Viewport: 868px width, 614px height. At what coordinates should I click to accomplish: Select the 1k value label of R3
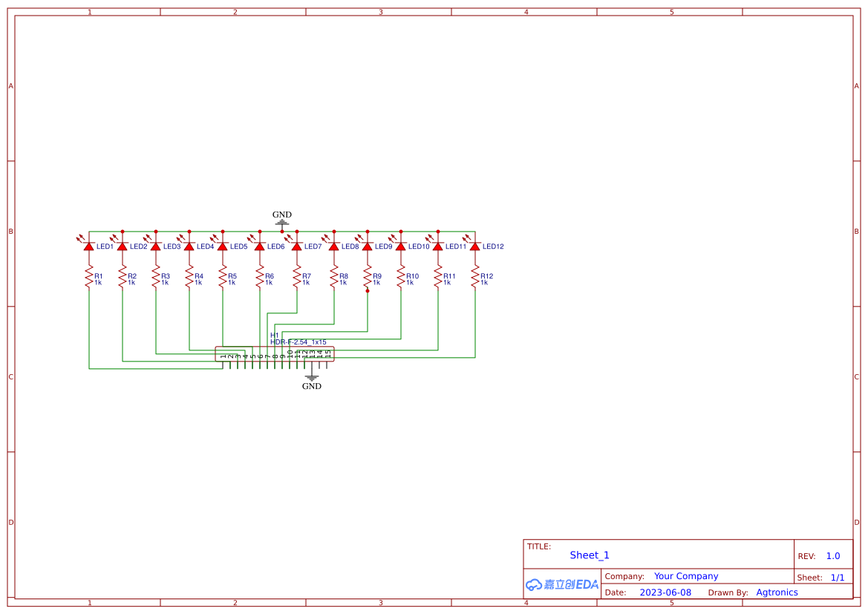[x=165, y=283]
